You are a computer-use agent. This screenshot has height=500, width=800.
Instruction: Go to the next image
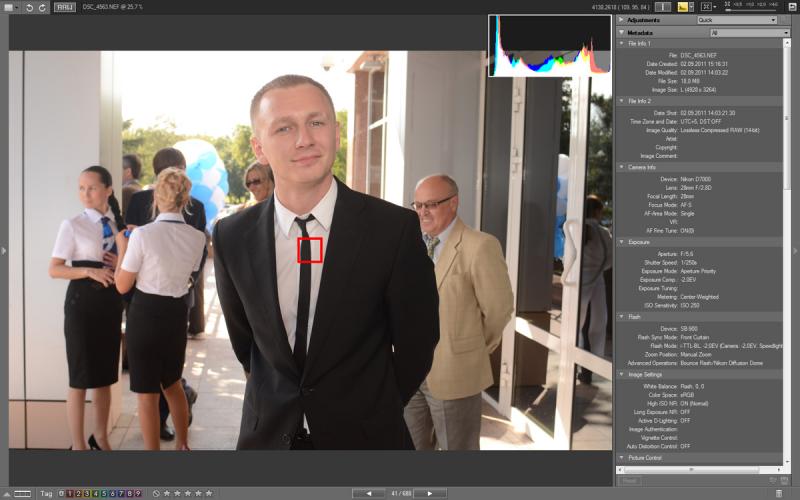[430, 493]
